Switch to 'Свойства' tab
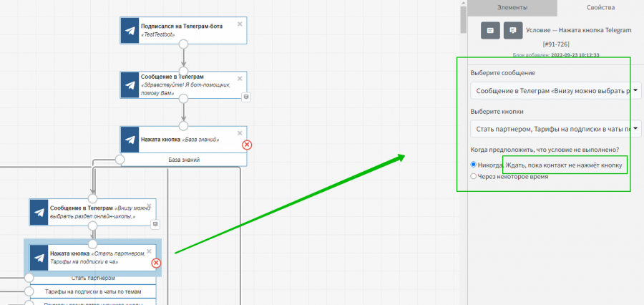Image resolution: width=644 pixels, height=305 pixels. pos(600,7)
